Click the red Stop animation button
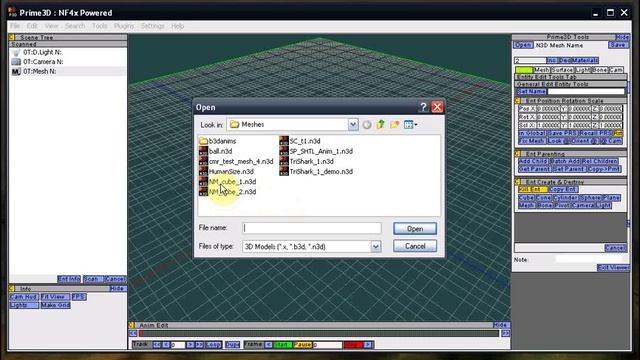The height and width of the screenshot is (360, 640). click(x=353, y=345)
